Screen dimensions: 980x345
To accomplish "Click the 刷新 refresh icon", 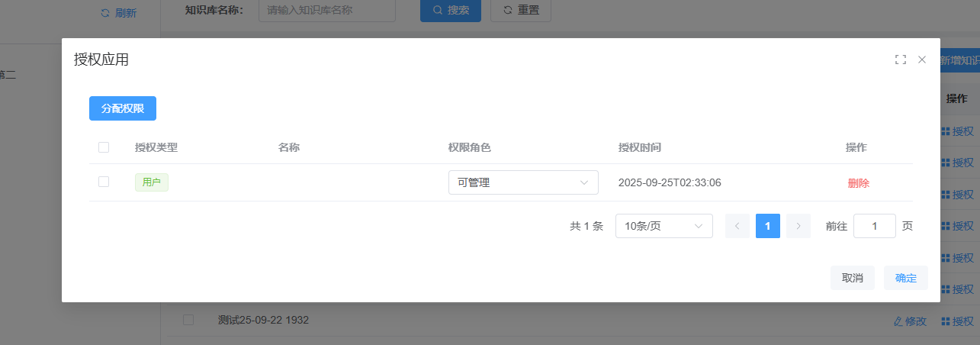I will (x=105, y=13).
